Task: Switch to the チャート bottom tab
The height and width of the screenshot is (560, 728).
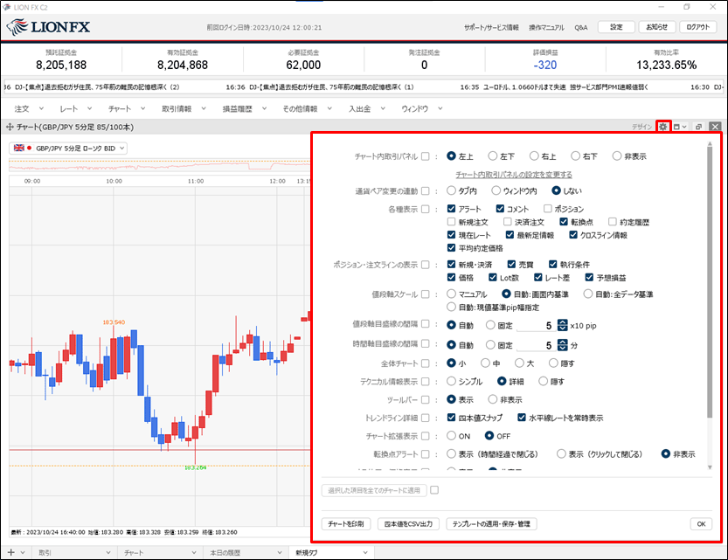Action: click(159, 553)
